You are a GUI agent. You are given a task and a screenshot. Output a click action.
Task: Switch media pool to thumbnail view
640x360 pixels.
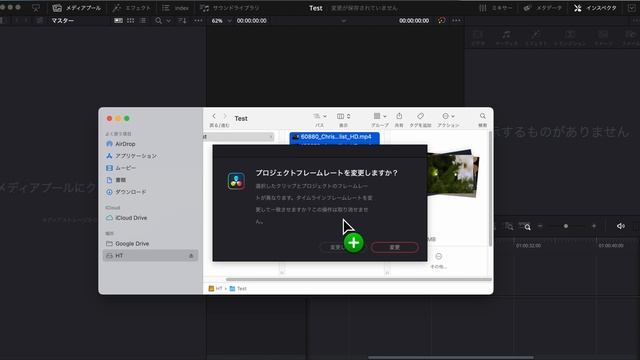point(118,20)
